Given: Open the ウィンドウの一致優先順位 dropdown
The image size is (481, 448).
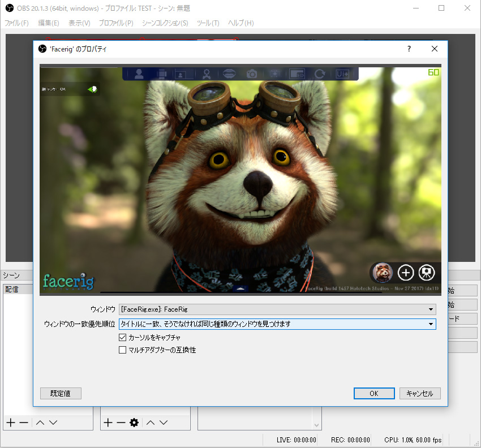Looking at the screenshot, I should tap(277, 324).
